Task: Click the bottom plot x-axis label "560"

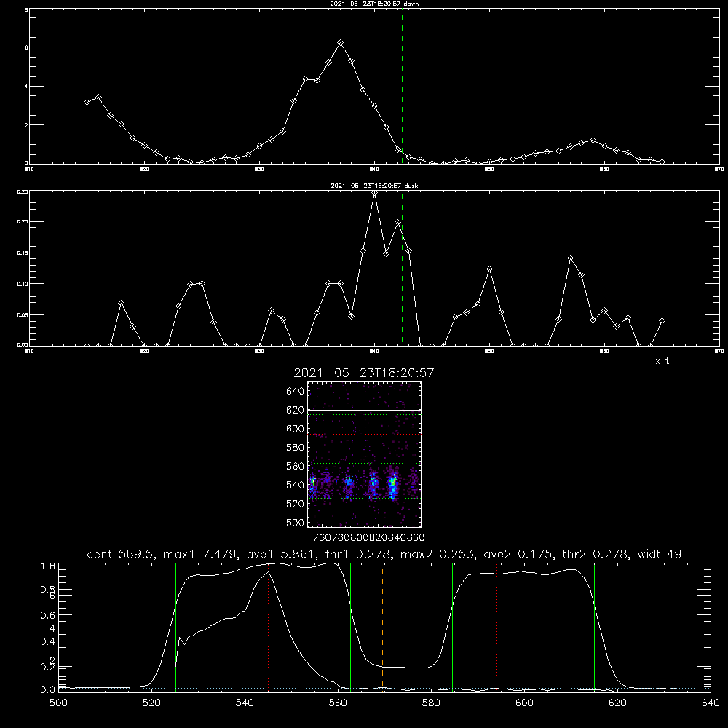Action: coord(338,703)
